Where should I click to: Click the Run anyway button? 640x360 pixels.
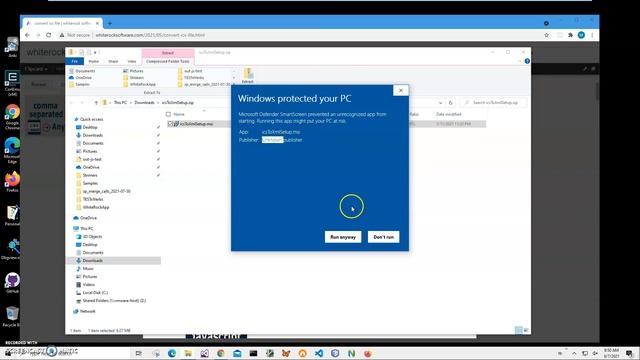[343, 237]
